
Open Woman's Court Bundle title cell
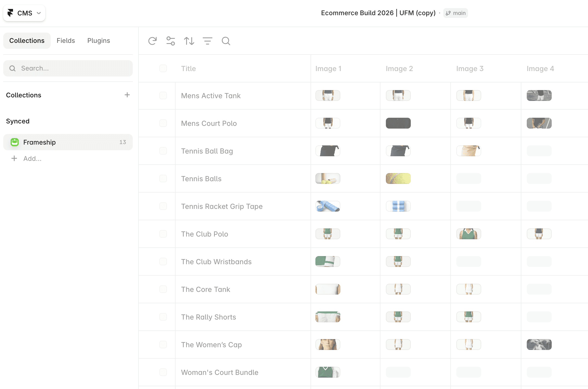tap(243, 372)
